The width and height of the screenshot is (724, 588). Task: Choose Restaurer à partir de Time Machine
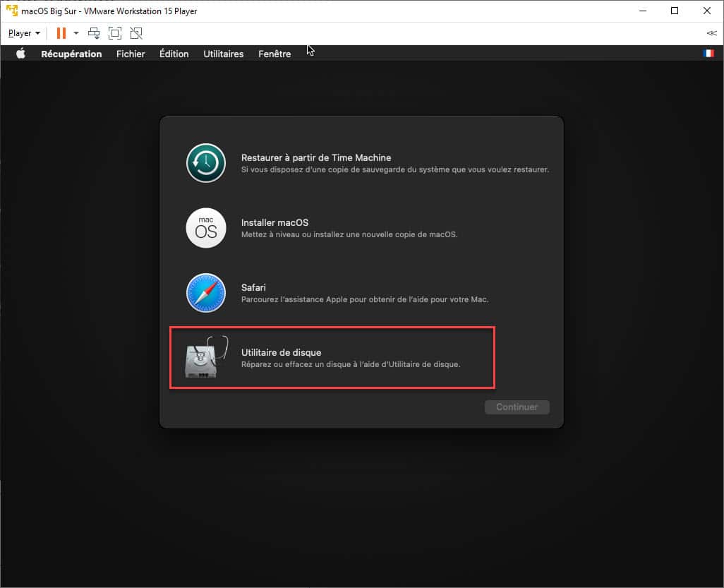point(316,157)
